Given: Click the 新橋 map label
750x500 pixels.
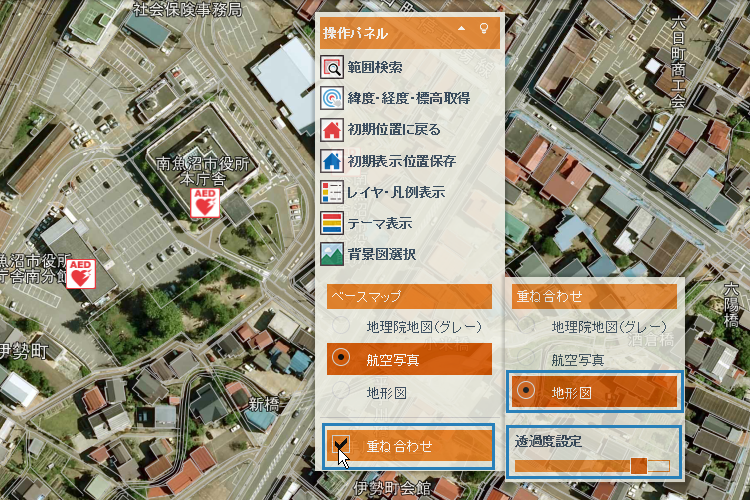Looking at the screenshot, I should point(263,405).
